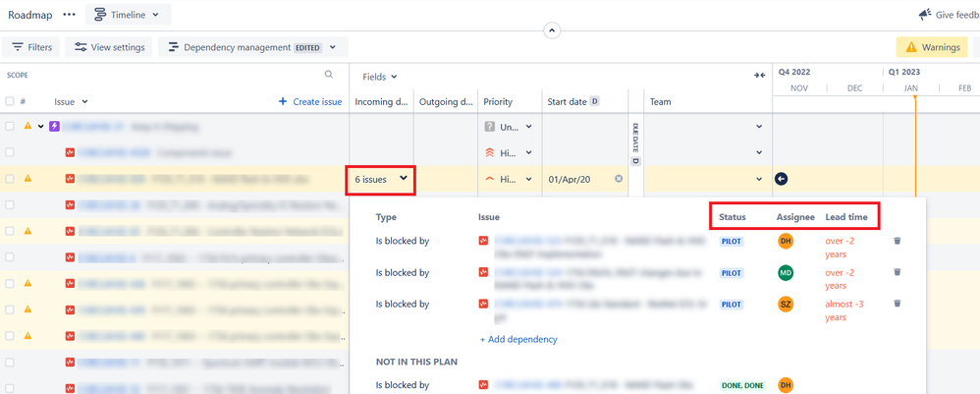
Task: Click the Q1 2023 quarter label
Action: 904,72
